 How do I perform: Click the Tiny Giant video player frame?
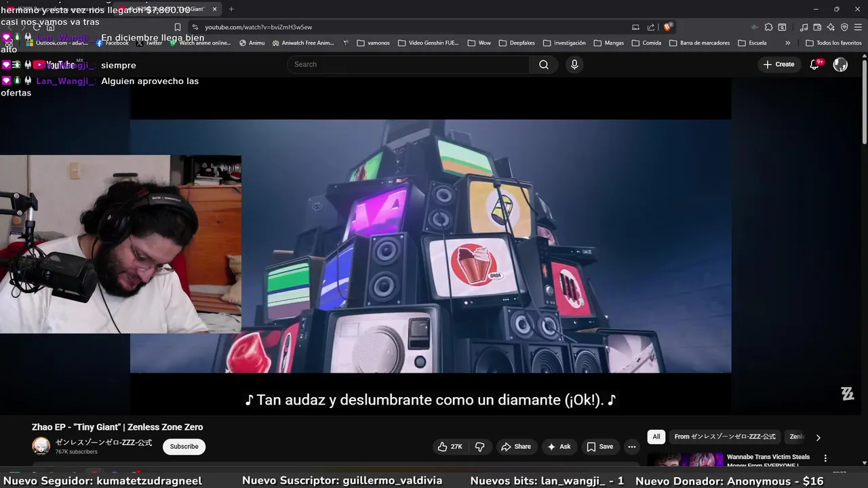431,246
